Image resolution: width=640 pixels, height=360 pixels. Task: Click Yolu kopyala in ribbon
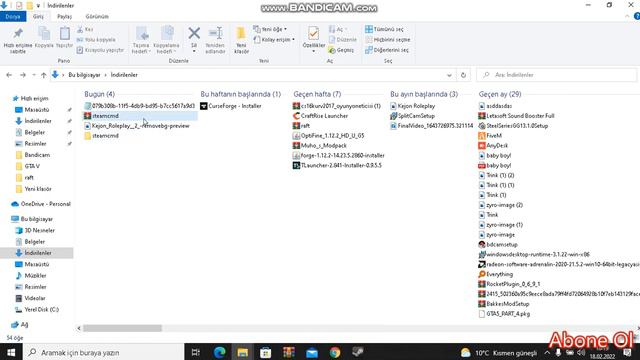click(x=96, y=40)
